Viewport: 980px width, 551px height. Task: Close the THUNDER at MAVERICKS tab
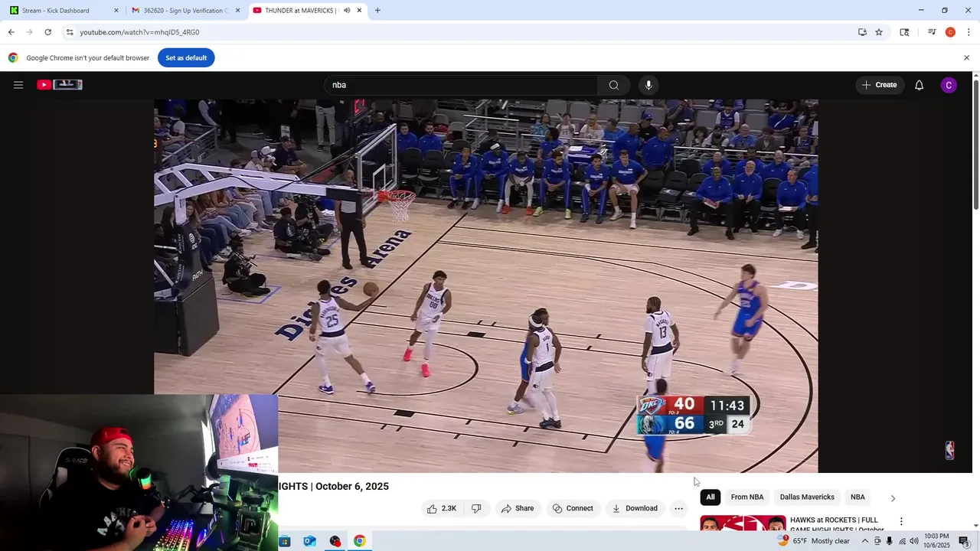[359, 11]
